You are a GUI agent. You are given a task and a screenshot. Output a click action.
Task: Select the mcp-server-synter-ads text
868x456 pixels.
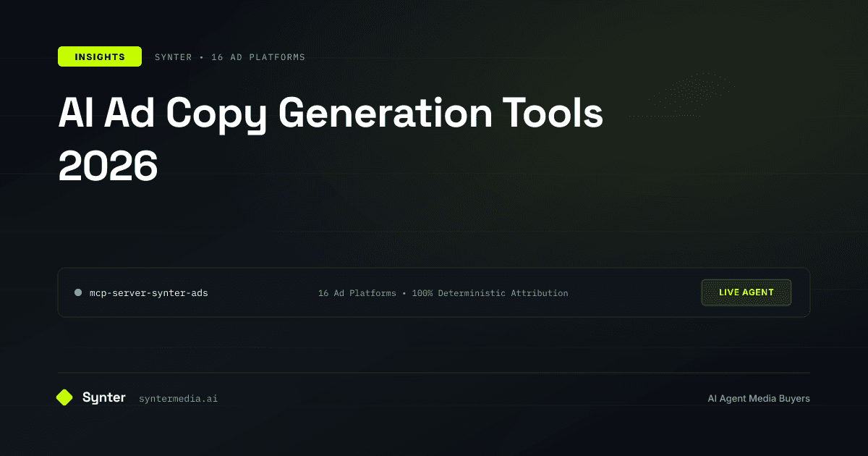click(x=148, y=293)
